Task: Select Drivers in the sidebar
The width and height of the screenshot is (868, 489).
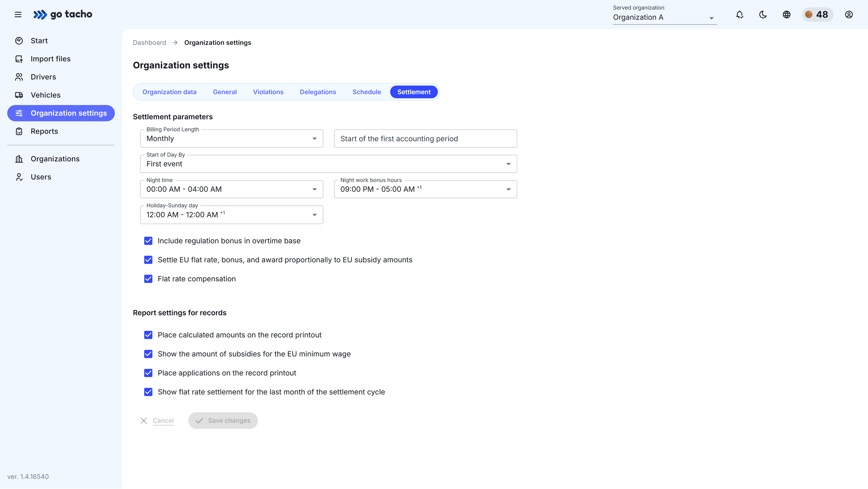Action: pyautogui.click(x=43, y=76)
